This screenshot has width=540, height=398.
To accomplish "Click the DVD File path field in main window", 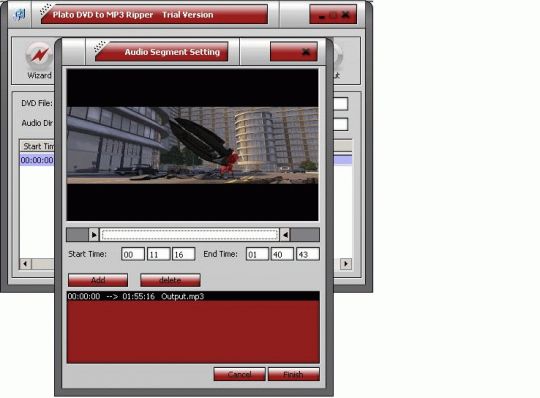I will pyautogui.click(x=341, y=104).
